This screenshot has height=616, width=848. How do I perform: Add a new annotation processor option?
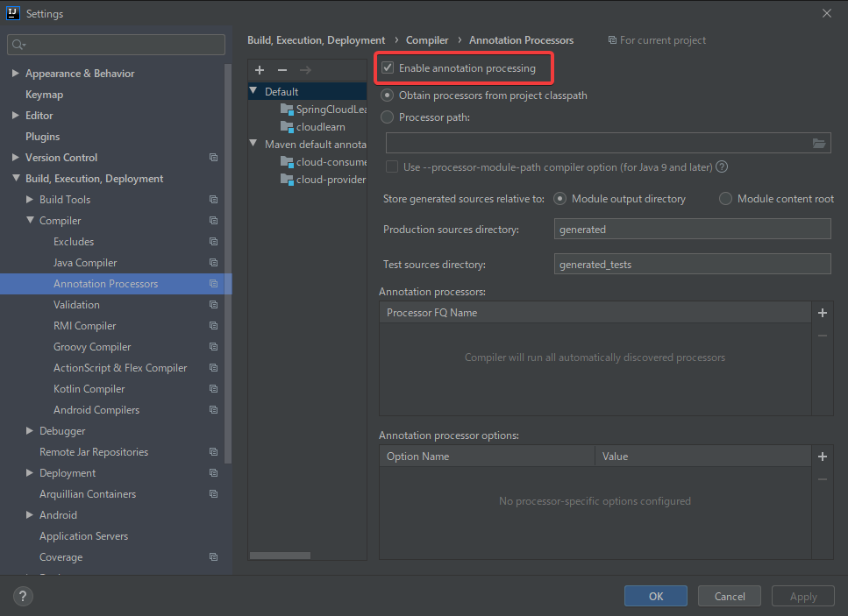point(822,457)
